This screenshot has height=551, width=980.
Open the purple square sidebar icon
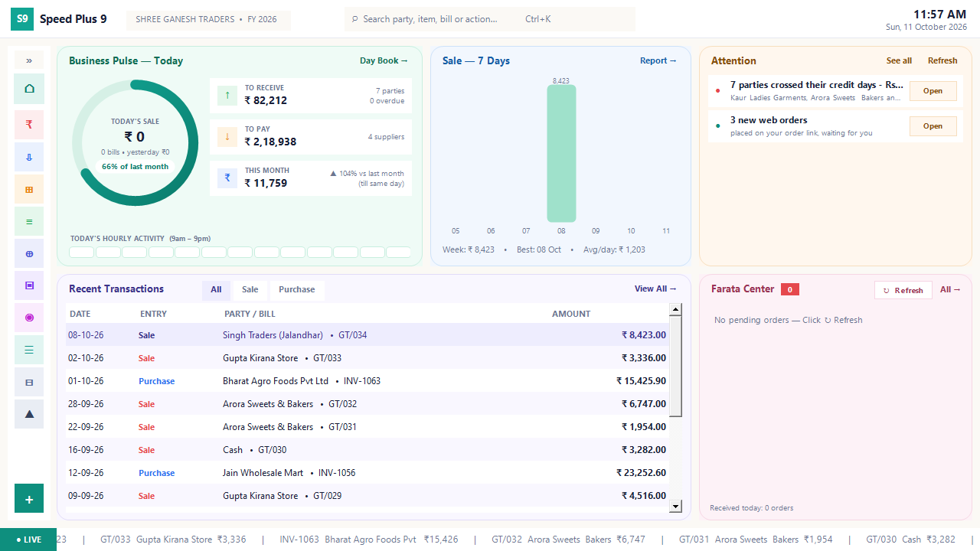pyautogui.click(x=29, y=285)
